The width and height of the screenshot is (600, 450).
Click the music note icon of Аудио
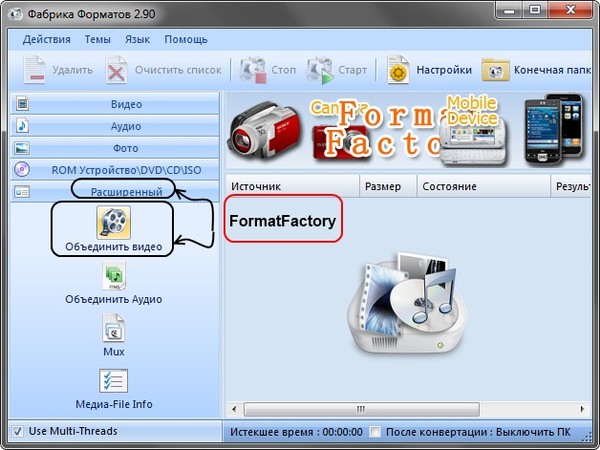coord(23,126)
